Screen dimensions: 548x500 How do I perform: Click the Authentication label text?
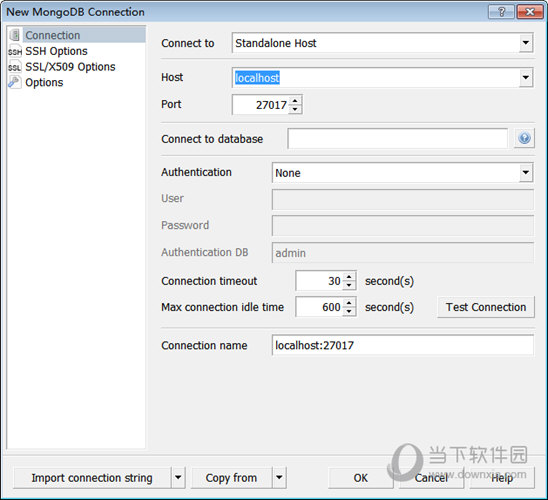click(196, 172)
